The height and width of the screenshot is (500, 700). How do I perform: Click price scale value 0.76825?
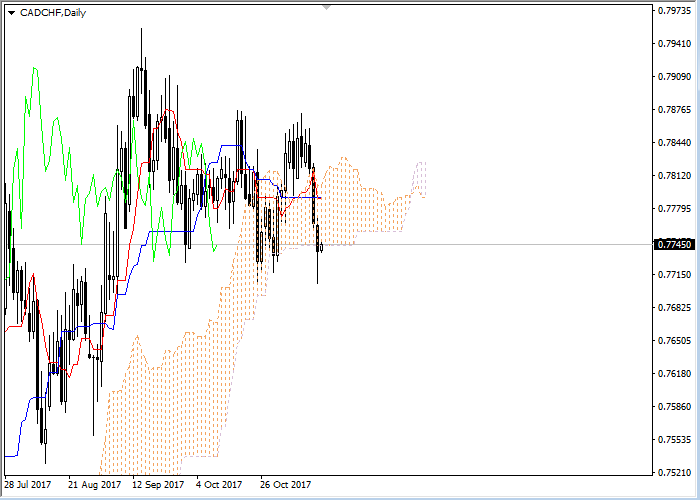tap(674, 308)
